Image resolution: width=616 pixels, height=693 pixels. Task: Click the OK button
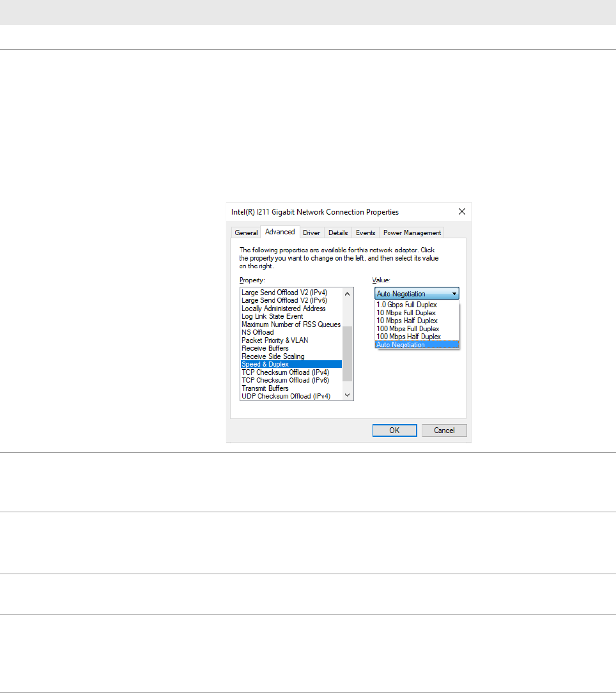[394, 430]
